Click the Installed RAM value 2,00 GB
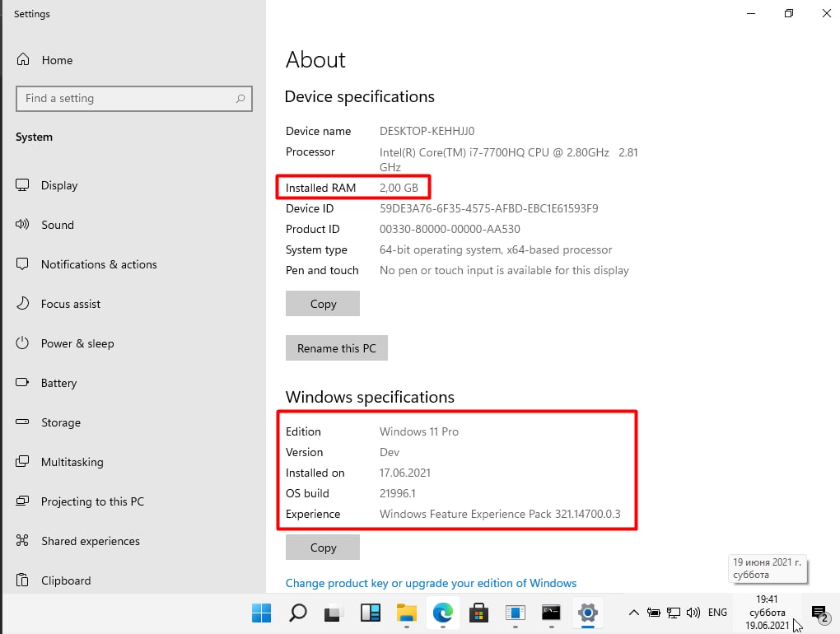Image resolution: width=840 pixels, height=634 pixels. (399, 188)
